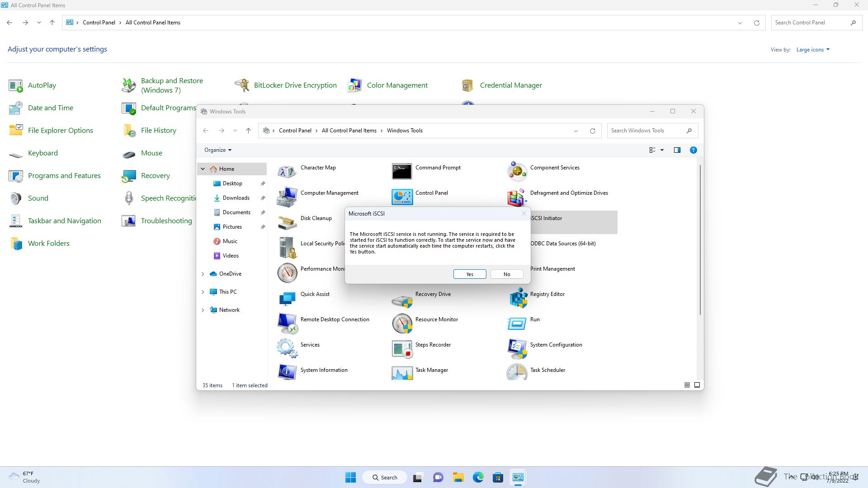Open File Explorer from the taskbar
Viewport: 868px width, 488px height.
click(x=458, y=477)
